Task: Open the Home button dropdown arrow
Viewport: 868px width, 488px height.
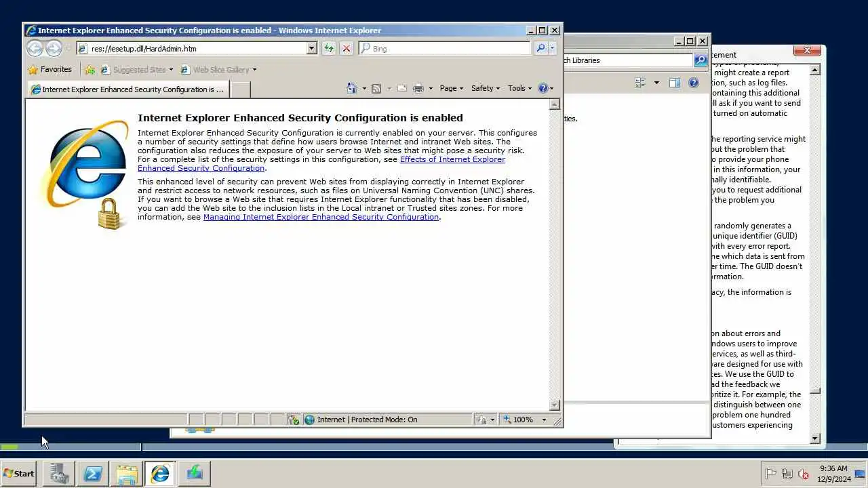Action: pyautogui.click(x=364, y=88)
